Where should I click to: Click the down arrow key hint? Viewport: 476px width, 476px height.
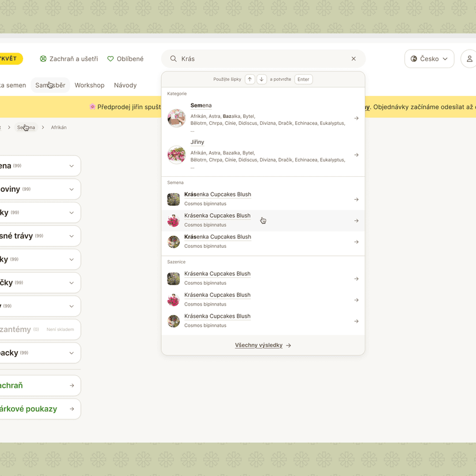(x=261, y=79)
